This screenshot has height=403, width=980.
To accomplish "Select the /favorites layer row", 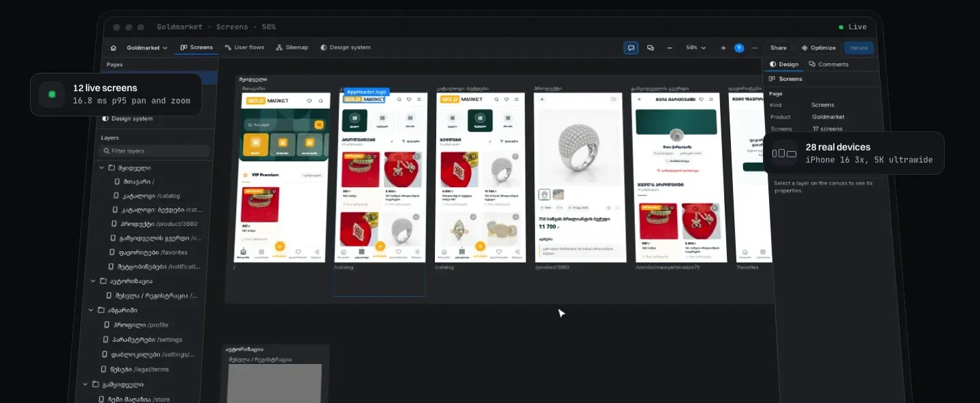I will tap(148, 252).
